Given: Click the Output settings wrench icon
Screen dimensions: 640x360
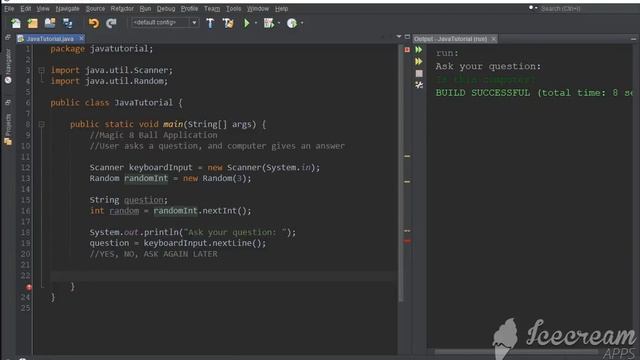Looking at the screenshot, I should pyautogui.click(x=419, y=85).
